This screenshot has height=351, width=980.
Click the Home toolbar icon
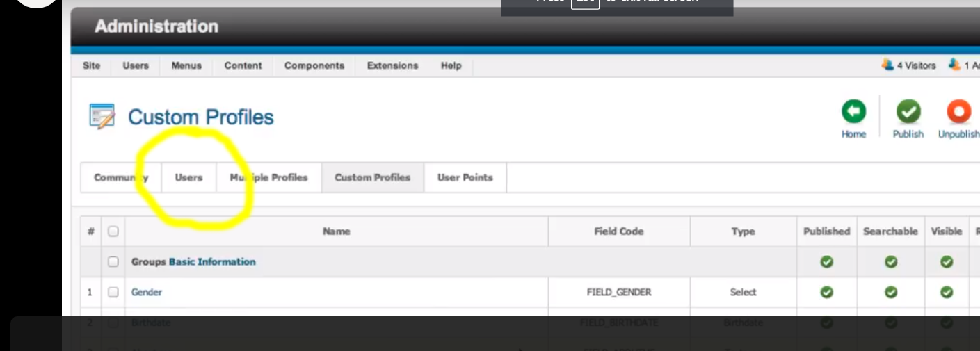(x=853, y=112)
